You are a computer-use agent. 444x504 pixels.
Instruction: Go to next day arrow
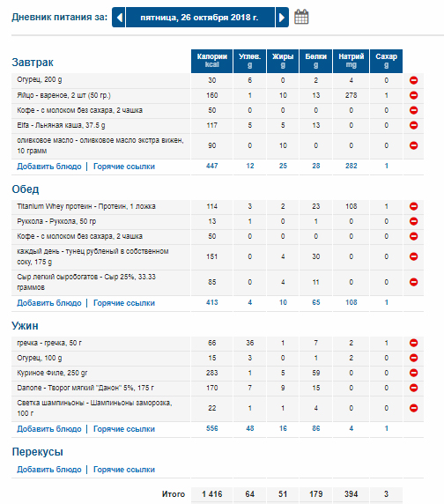click(282, 18)
